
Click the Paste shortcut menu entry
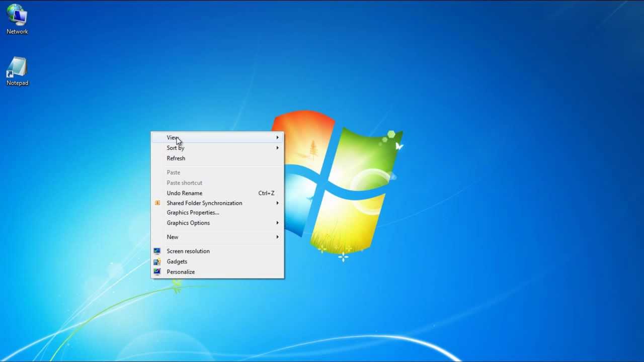[184, 183]
